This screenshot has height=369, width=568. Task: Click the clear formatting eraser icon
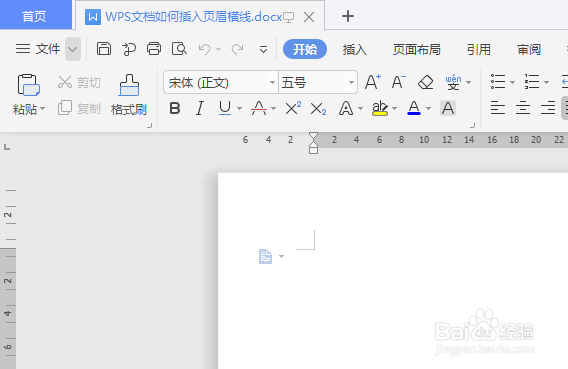coord(426,82)
